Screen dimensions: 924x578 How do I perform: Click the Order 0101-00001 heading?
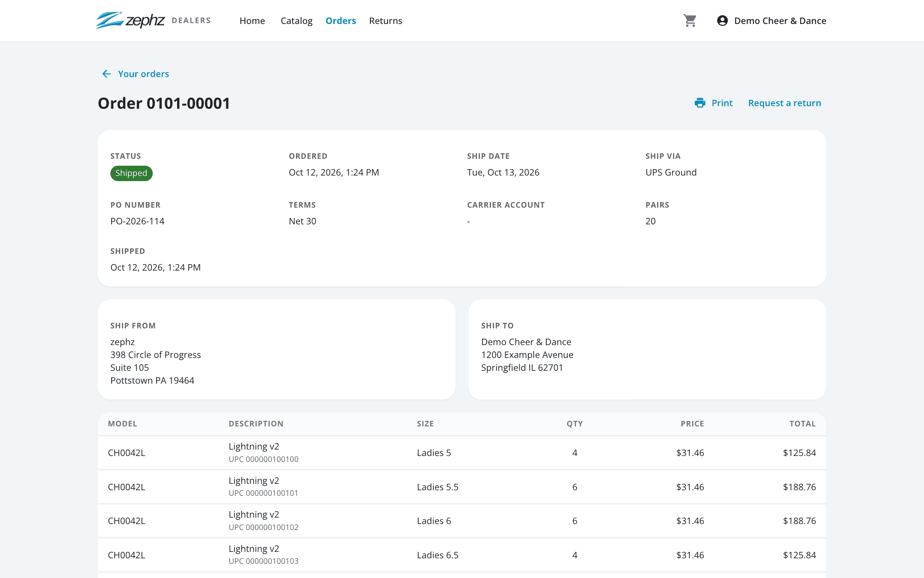(164, 103)
